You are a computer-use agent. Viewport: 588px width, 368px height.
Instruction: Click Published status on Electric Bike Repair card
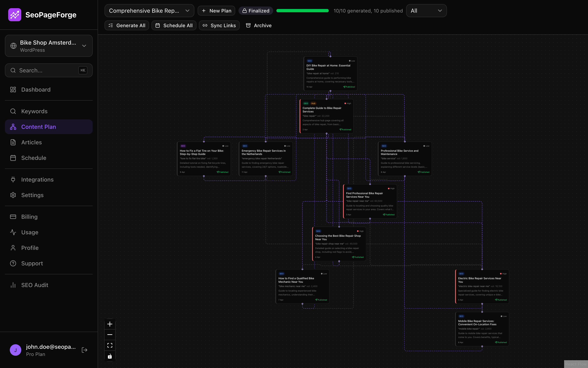(501, 300)
